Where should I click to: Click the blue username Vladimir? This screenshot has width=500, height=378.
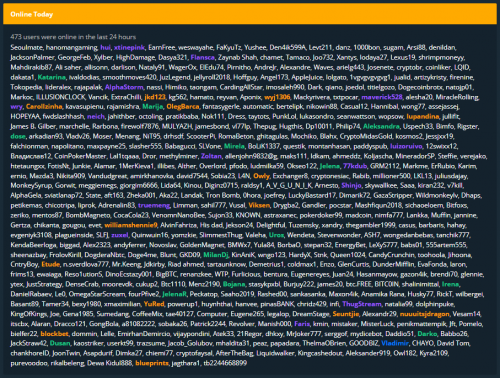click(395, 343)
